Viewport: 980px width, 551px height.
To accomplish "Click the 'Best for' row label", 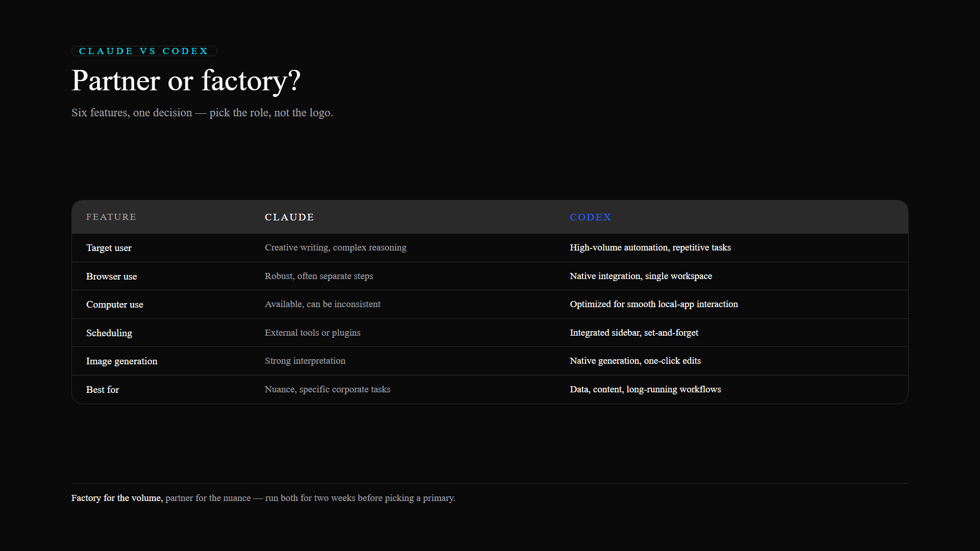I will pos(103,390).
